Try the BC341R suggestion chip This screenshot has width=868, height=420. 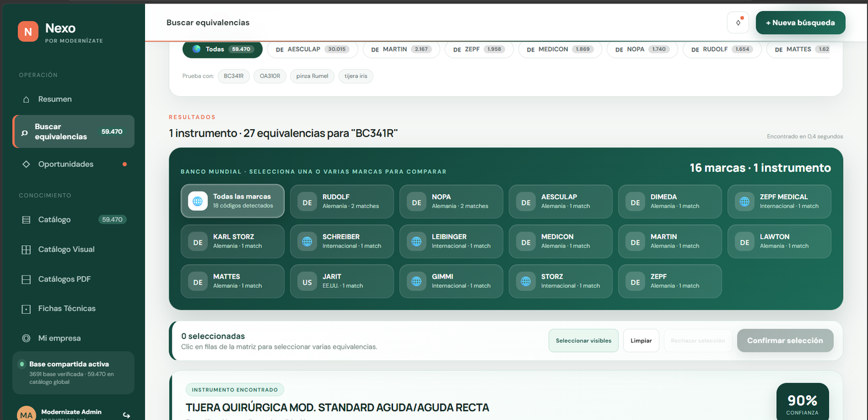click(234, 76)
